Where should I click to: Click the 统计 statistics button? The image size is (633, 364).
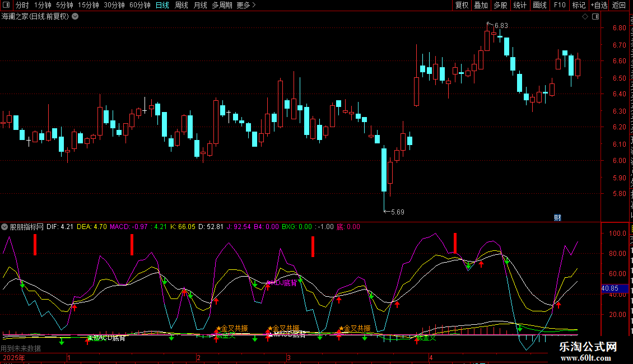(520, 5)
